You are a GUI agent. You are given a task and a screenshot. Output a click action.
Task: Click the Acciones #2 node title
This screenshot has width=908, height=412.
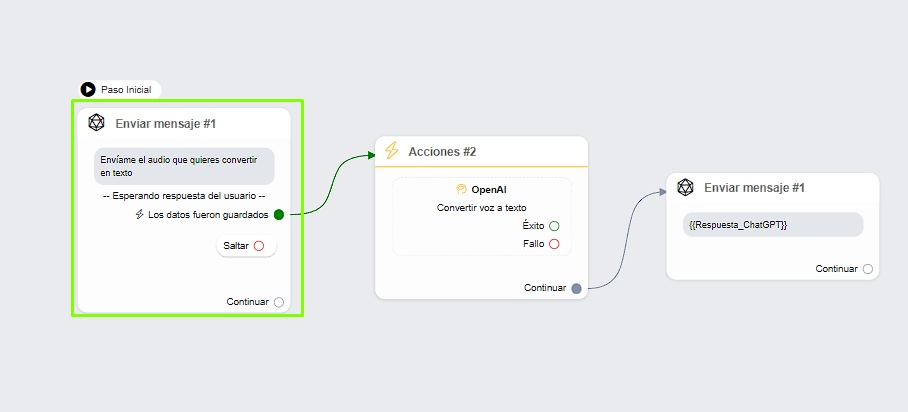coord(442,152)
